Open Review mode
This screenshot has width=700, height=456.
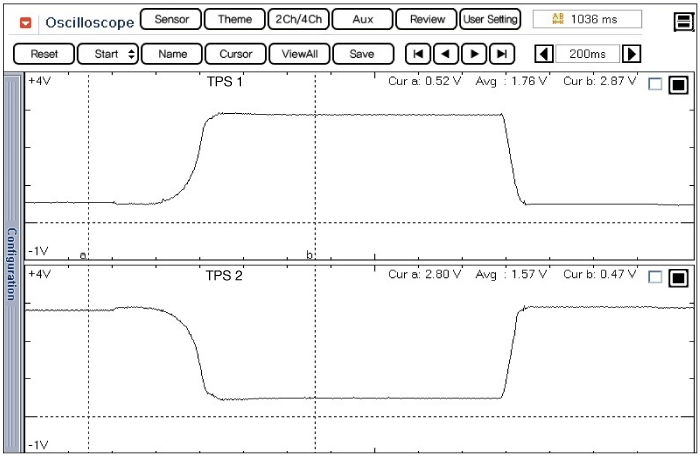(427, 20)
